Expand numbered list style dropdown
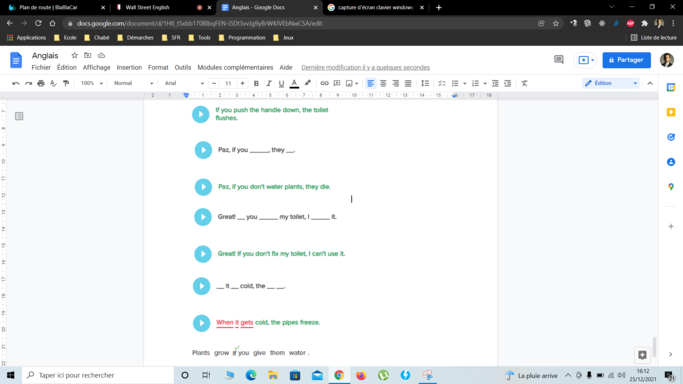This screenshot has width=683, height=384. tap(485, 84)
